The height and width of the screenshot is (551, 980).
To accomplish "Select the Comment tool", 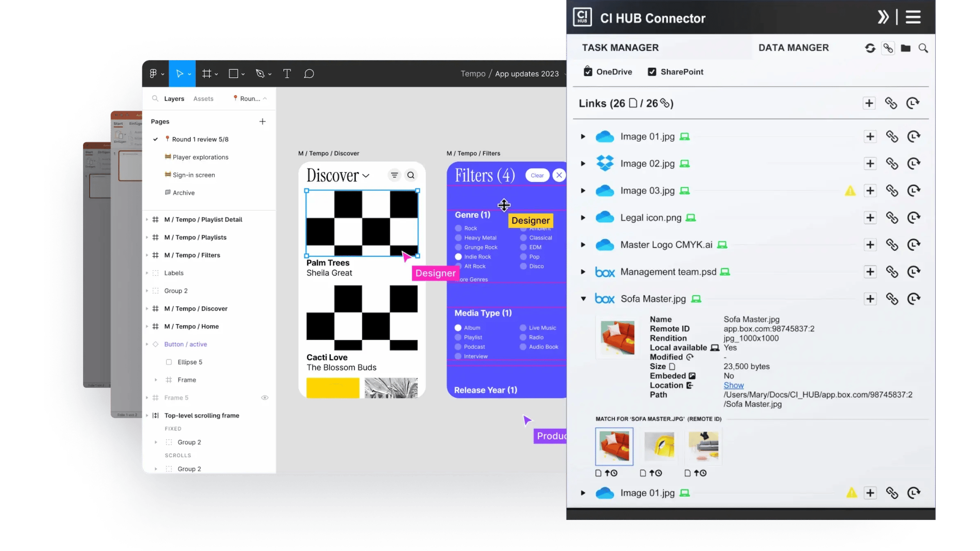I will 309,74.
